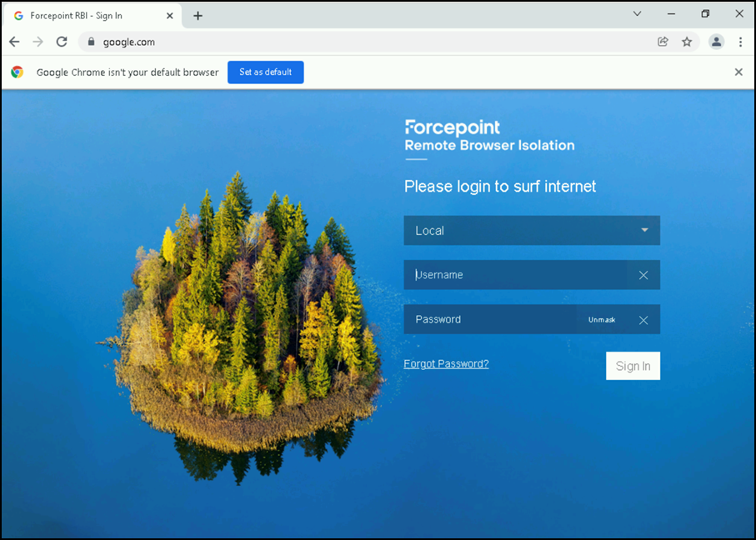This screenshot has width=756, height=540.
Task: Reload the current page
Action: tap(62, 42)
